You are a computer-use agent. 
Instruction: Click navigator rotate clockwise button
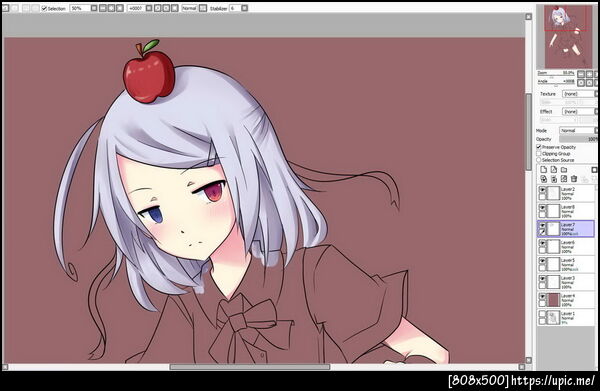tap(590, 83)
